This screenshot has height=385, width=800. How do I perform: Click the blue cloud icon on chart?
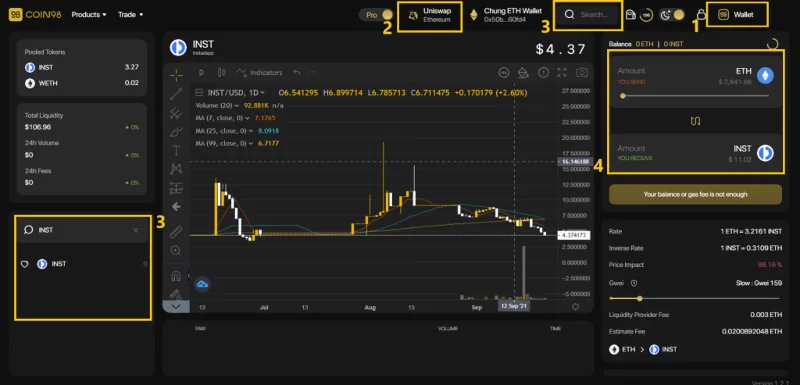203,284
